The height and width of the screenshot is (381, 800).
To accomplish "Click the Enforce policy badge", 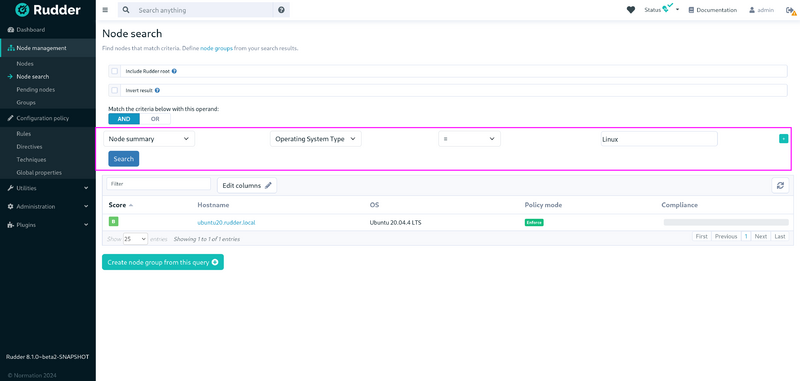I will point(534,222).
